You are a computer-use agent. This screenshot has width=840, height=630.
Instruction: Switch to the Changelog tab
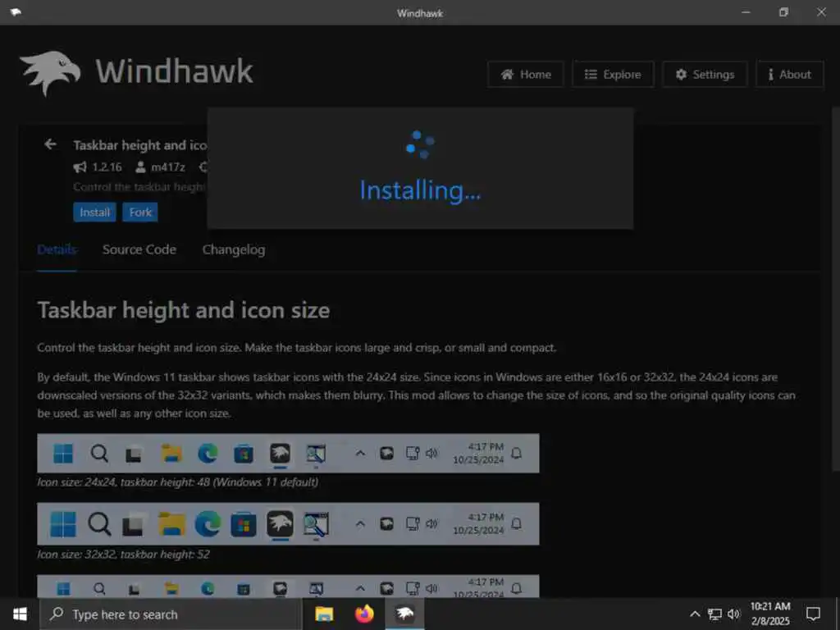tap(234, 249)
